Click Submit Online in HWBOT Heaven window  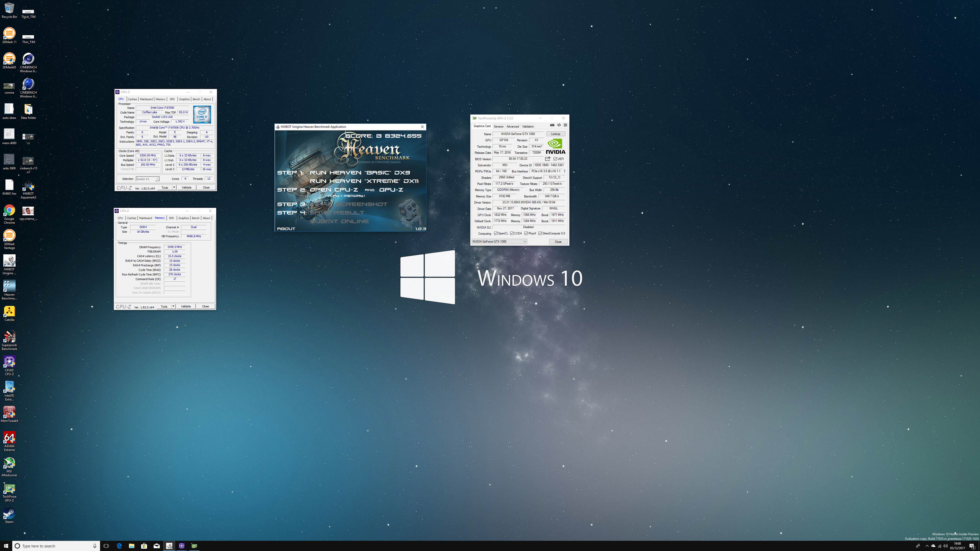339,221
